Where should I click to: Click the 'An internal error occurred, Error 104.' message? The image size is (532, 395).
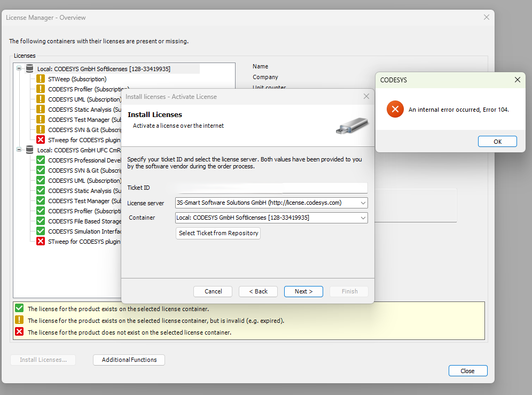pyautogui.click(x=459, y=110)
